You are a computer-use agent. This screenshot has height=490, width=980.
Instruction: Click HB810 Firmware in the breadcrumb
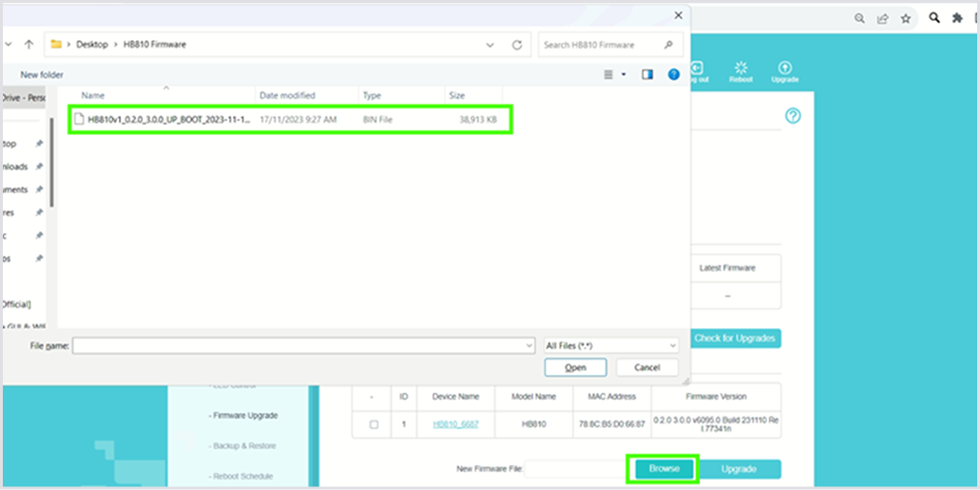[153, 45]
